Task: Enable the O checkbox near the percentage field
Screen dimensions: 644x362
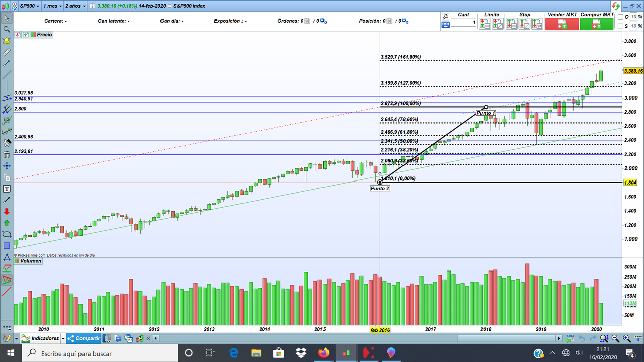Action: (620, 16)
